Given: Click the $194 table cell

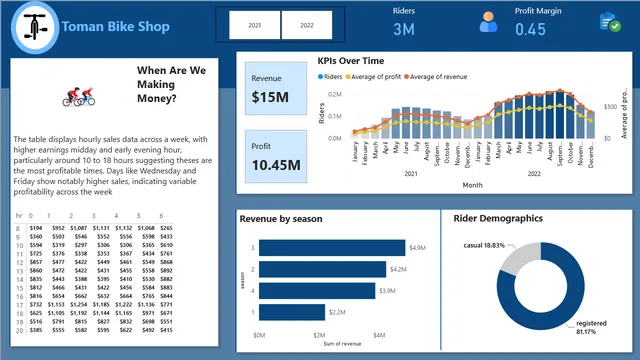Looking at the screenshot, I should pyautogui.click(x=36, y=228).
